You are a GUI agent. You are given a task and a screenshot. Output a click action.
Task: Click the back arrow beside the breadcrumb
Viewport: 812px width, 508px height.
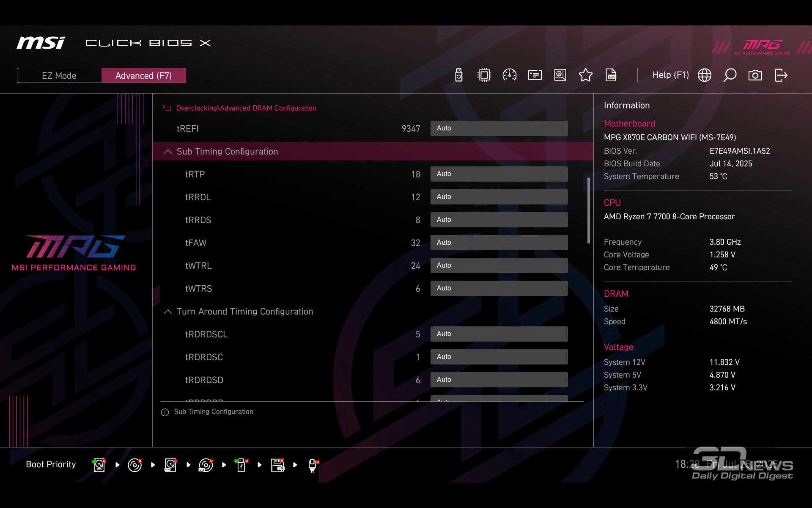[167, 108]
